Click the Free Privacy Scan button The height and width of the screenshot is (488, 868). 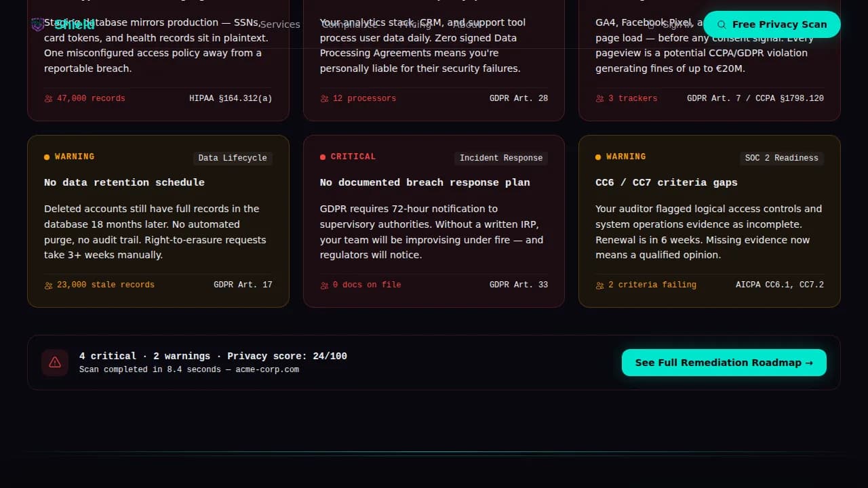(x=772, y=24)
